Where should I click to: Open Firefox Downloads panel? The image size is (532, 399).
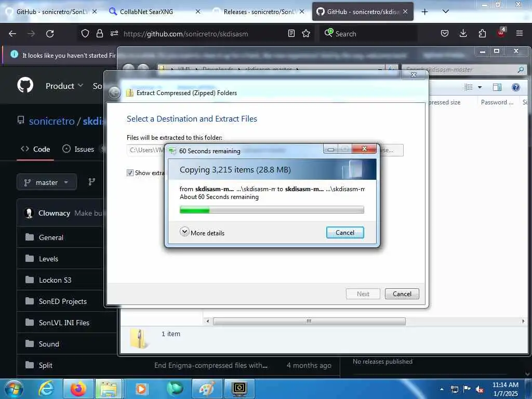pos(463,33)
